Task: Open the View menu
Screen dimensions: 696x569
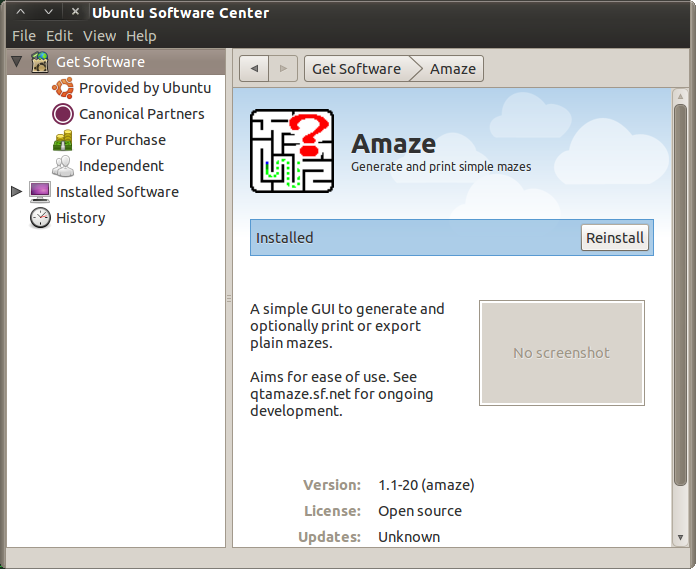Action: (x=99, y=36)
